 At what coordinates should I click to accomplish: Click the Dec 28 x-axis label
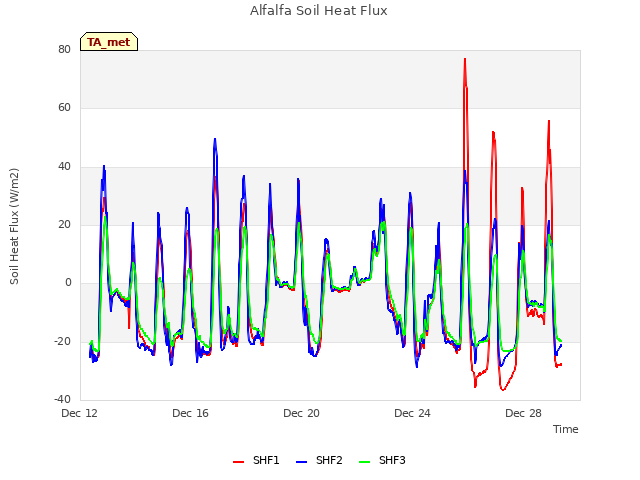coord(523,413)
